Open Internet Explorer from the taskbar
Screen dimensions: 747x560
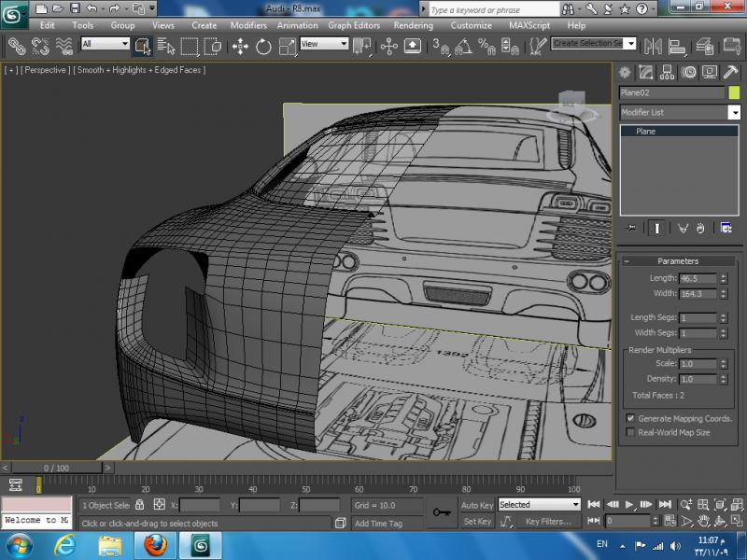65,545
